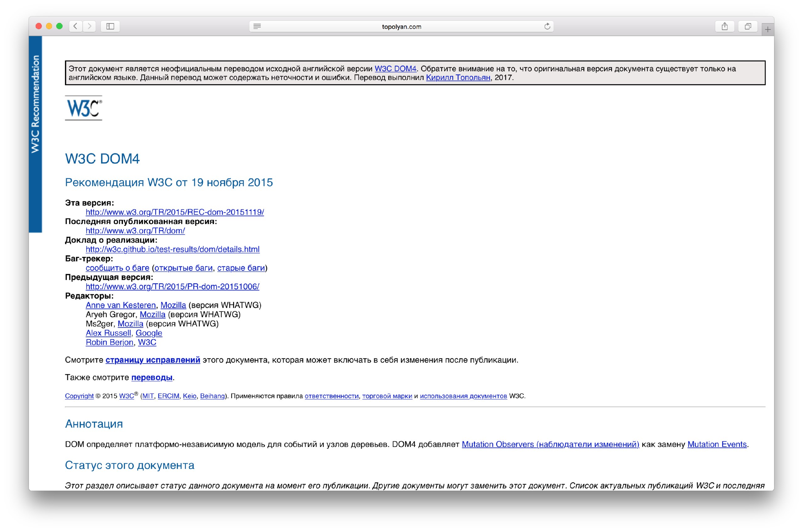Viewport: 803px width, 532px height.
Task: Open the MIT link
Action: [x=148, y=396]
